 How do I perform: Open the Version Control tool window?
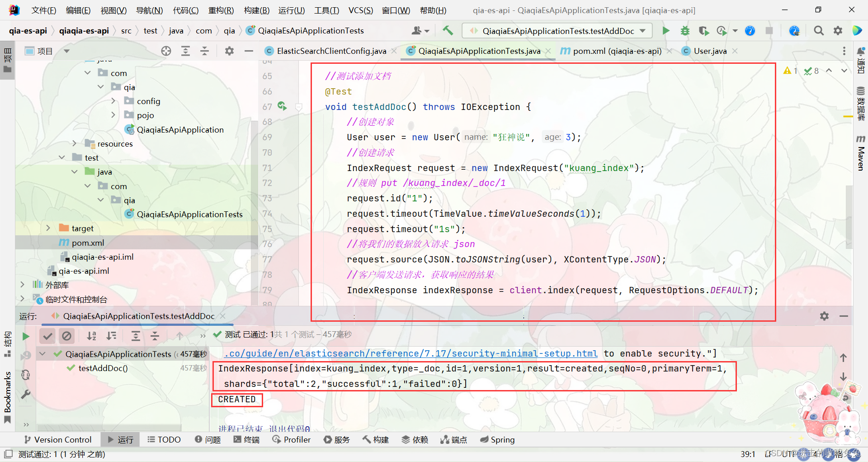[57, 439]
